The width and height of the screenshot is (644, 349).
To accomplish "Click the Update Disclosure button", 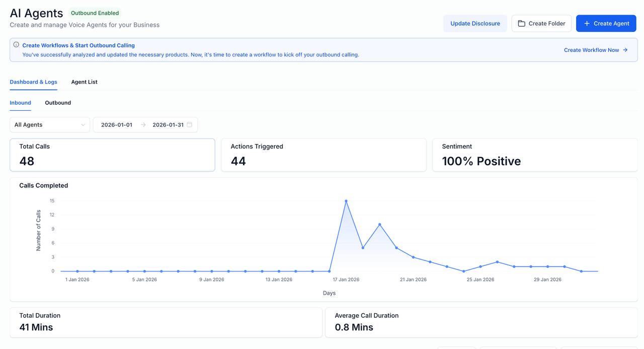I will tap(475, 23).
